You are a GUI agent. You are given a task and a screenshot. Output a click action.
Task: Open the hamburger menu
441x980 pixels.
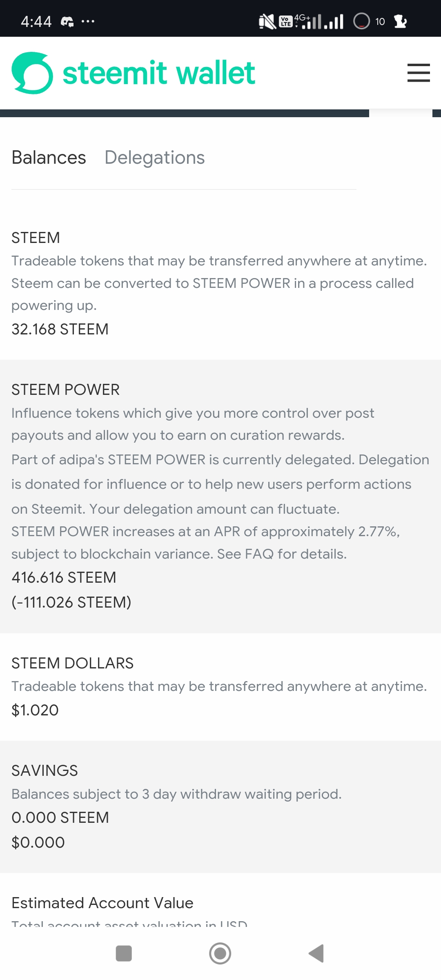click(x=419, y=73)
